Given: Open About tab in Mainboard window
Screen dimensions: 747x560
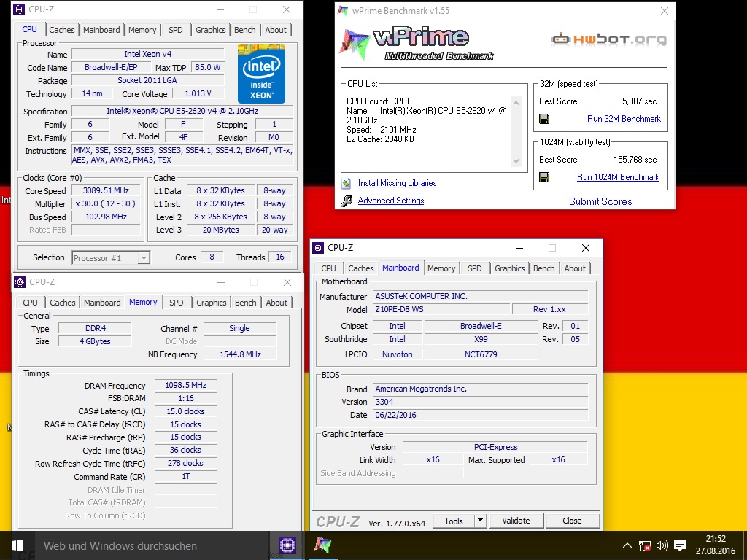Looking at the screenshot, I should (x=575, y=268).
